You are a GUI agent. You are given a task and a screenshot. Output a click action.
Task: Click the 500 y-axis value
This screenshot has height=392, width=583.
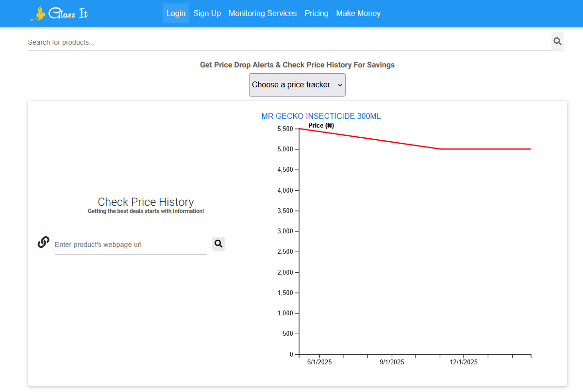(x=288, y=334)
